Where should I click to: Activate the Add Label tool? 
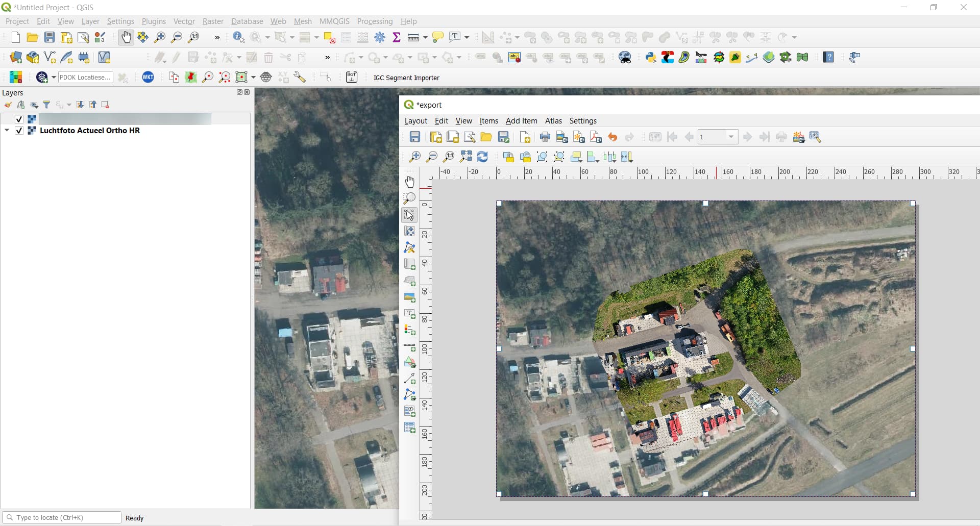[x=410, y=314]
